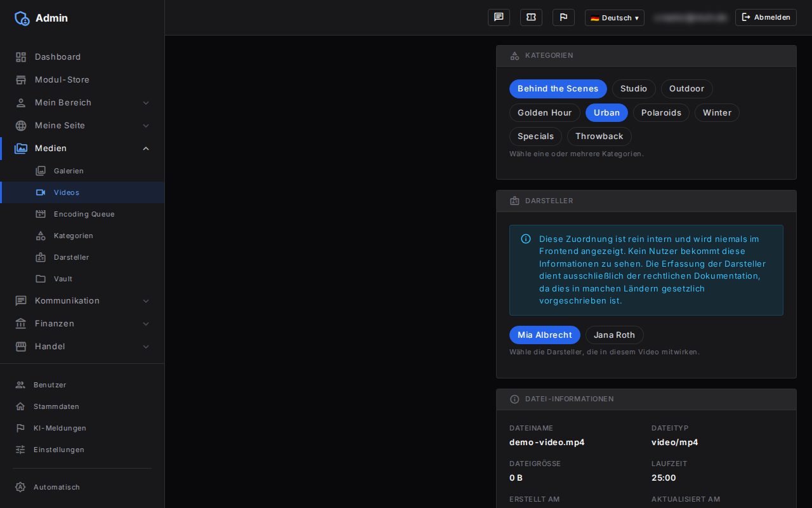The image size is (812, 508).
Task: Collapse the Medien menu
Action: pos(82,149)
